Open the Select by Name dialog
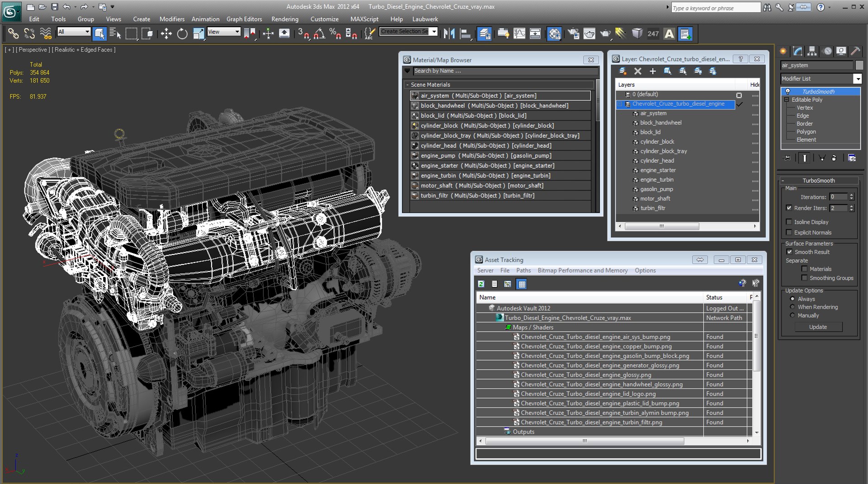868x484 pixels. (115, 33)
